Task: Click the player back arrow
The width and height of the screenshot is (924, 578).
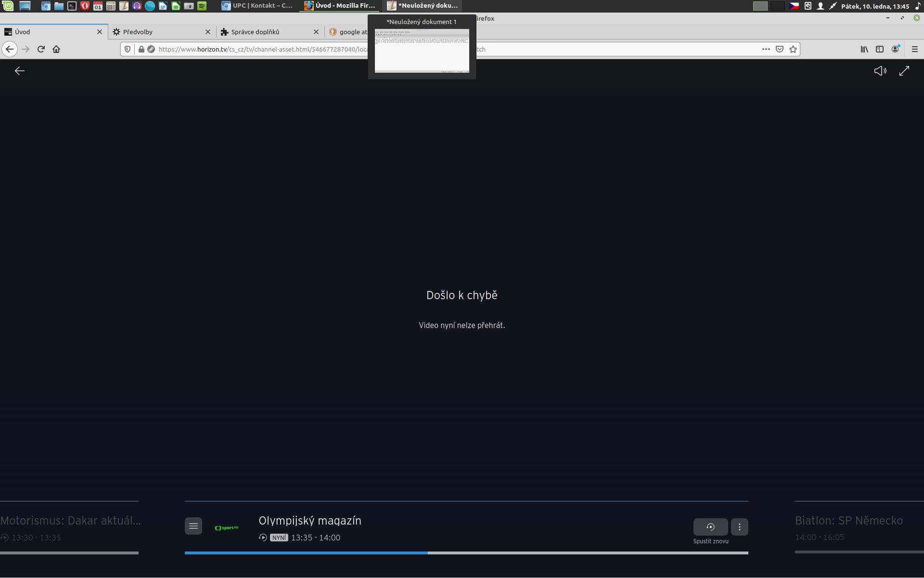Action: (x=19, y=71)
